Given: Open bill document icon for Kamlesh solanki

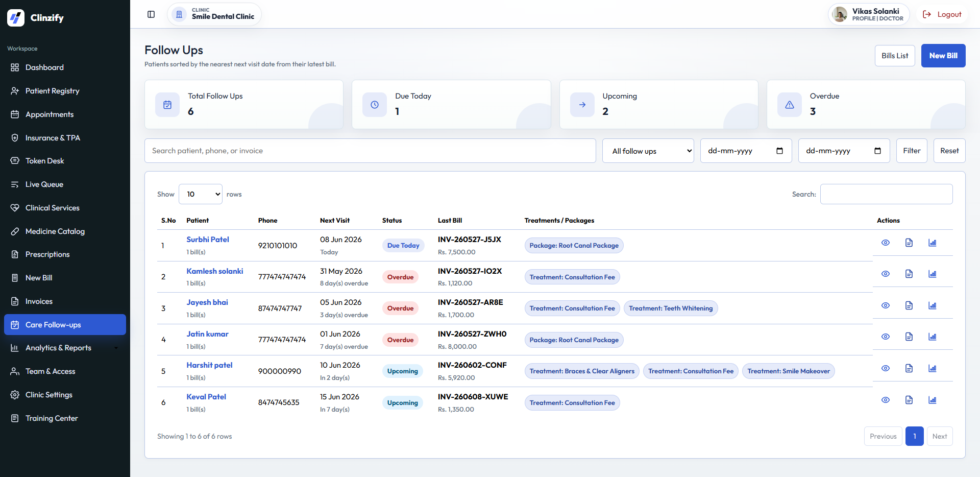Looking at the screenshot, I should [x=909, y=274].
